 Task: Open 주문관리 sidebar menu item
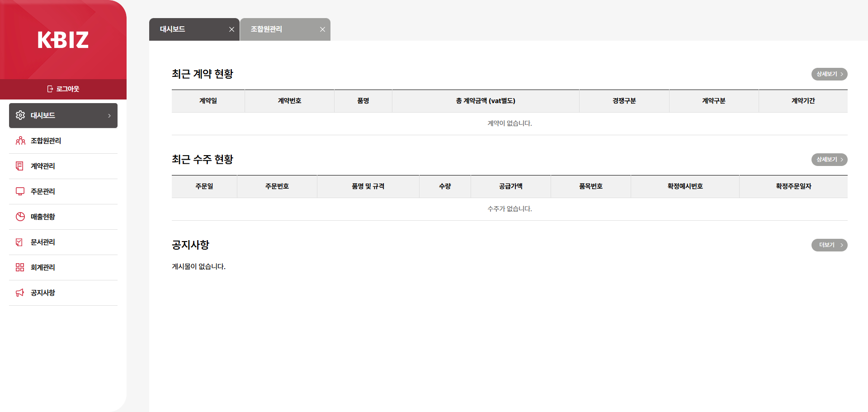click(63, 191)
